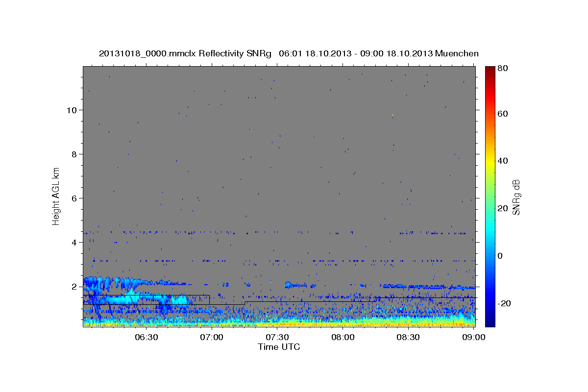Click the orange ground echo near 08:00
The width and height of the screenshot is (588, 392).
tap(343, 323)
